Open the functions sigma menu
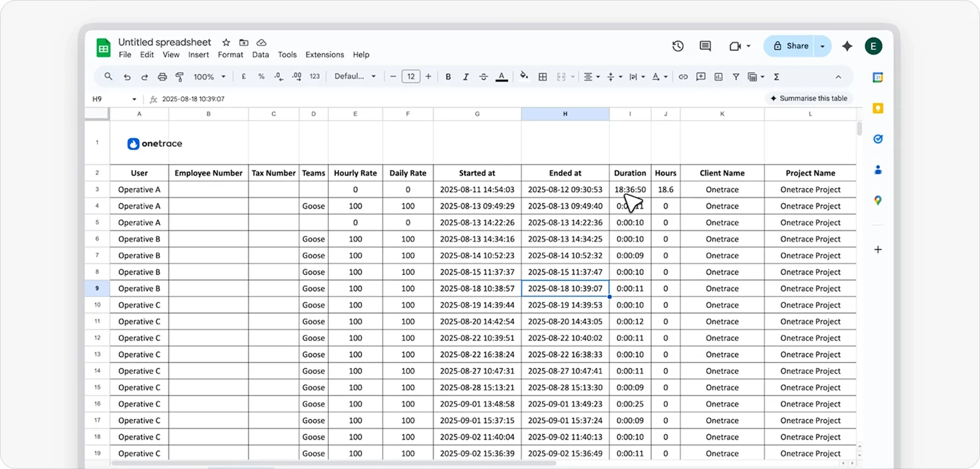This screenshot has height=469, width=980. 777,77
